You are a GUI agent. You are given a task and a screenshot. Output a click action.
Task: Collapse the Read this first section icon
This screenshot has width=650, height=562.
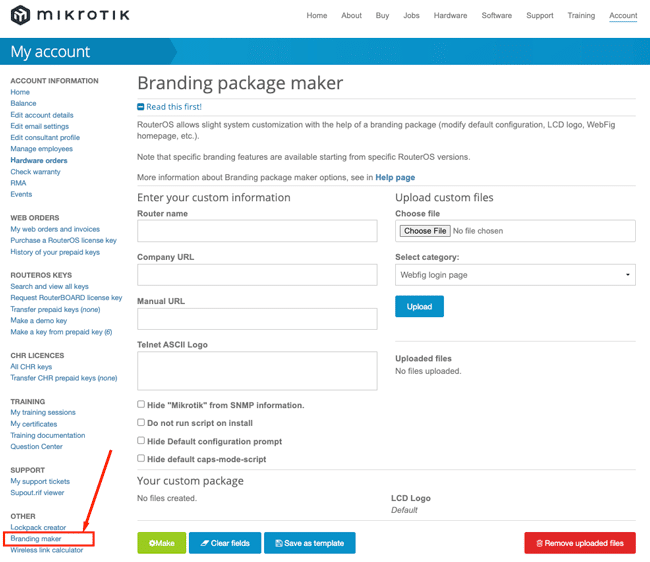pos(141,107)
